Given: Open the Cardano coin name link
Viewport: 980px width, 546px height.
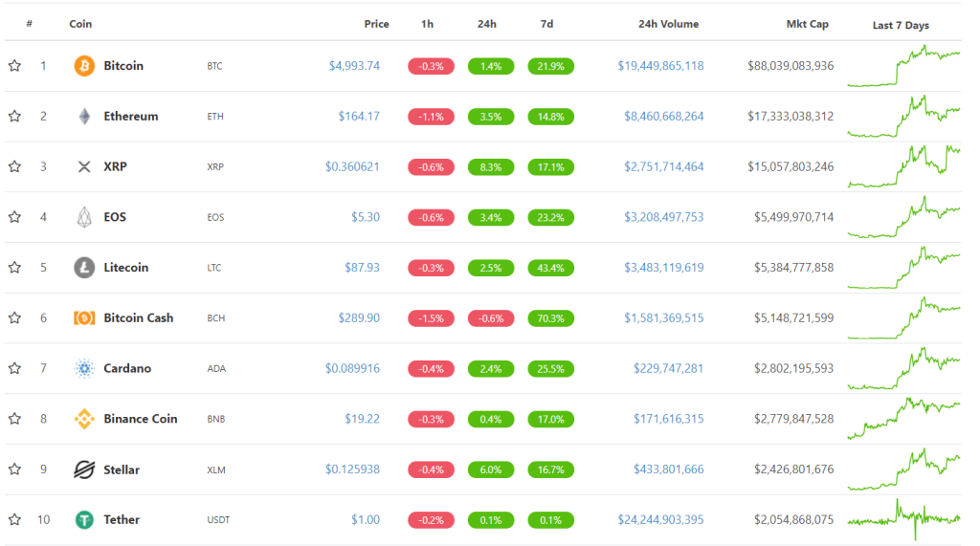Looking at the screenshot, I should [x=127, y=368].
